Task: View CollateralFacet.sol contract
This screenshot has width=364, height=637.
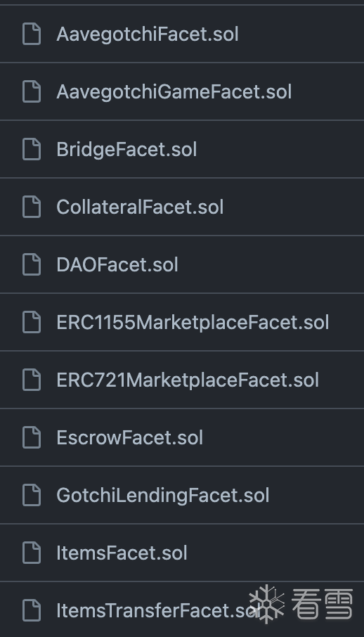Action: pyautogui.click(x=140, y=207)
